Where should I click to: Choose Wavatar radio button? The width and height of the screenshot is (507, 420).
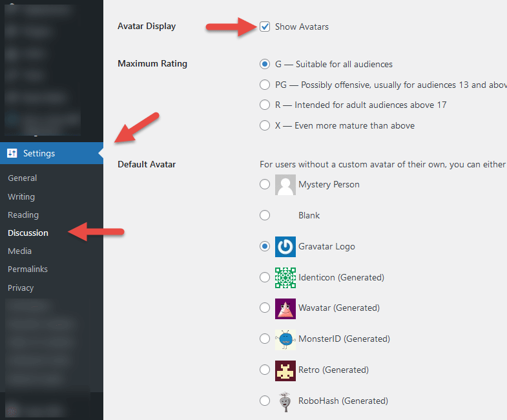[x=265, y=308]
